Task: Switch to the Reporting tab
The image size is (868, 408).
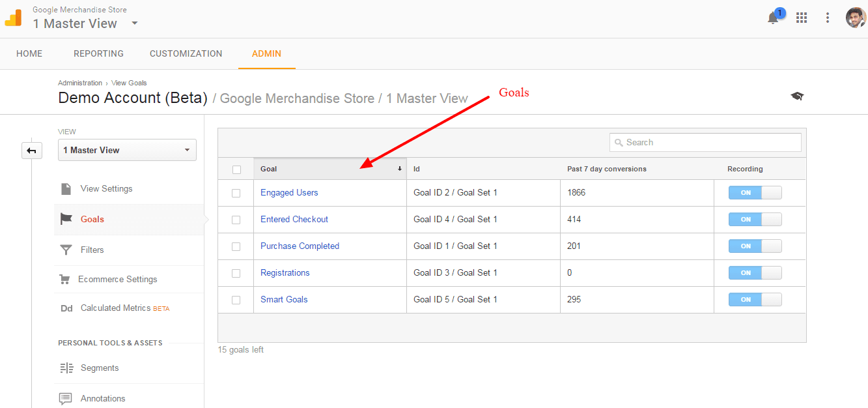Action: 98,53
